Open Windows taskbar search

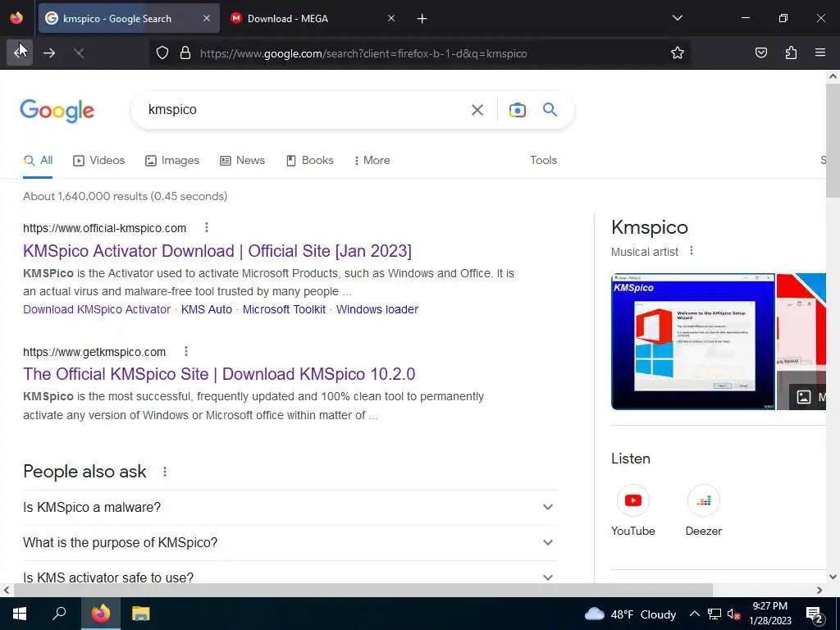click(59, 614)
